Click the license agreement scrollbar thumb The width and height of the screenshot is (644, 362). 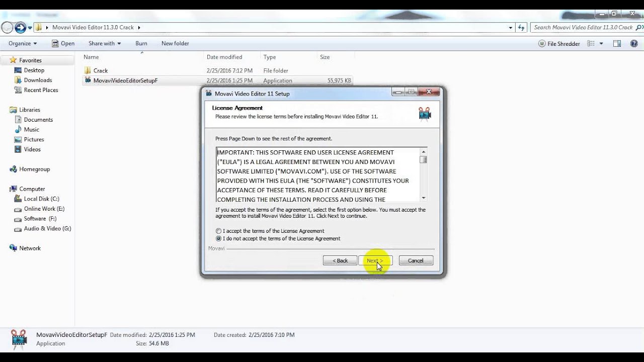point(424,160)
